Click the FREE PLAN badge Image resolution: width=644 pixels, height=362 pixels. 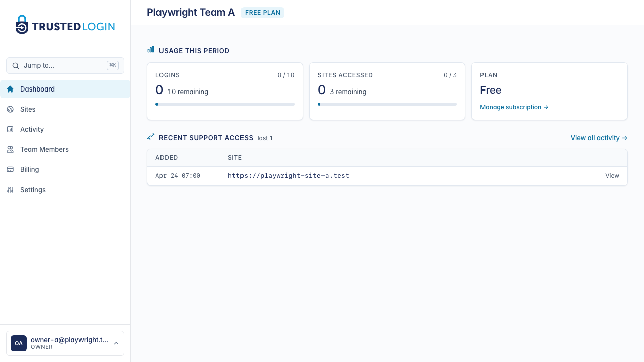click(263, 12)
